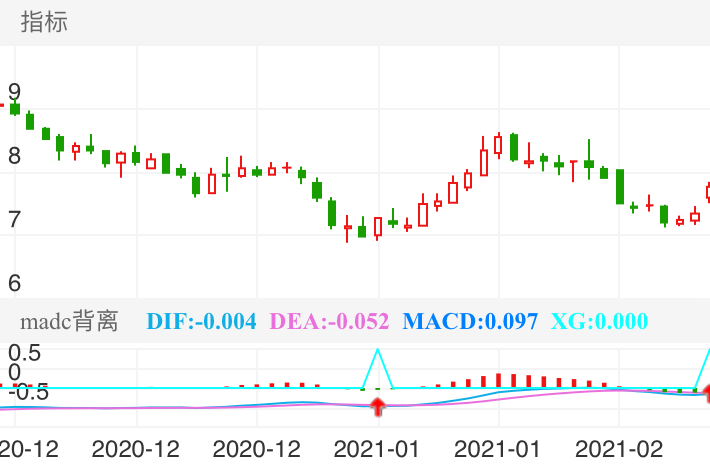The height and width of the screenshot is (472, 710).
Task: Click the price axis label 7
Action: (x=14, y=220)
